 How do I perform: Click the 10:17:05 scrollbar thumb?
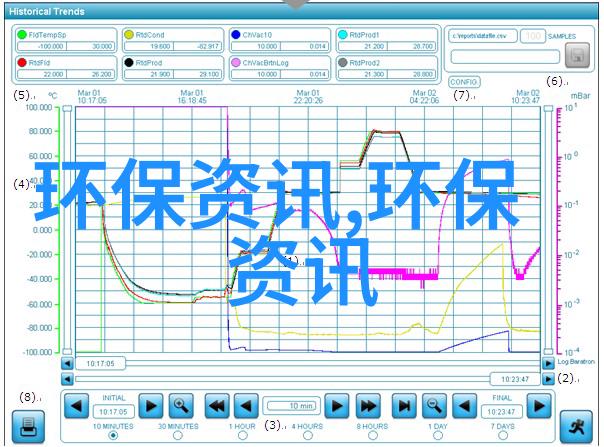pos(100,363)
